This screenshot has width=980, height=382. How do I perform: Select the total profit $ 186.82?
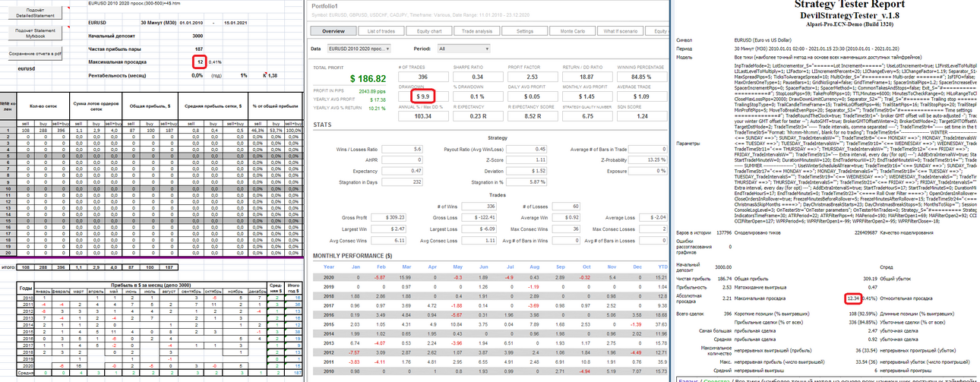[x=367, y=78]
